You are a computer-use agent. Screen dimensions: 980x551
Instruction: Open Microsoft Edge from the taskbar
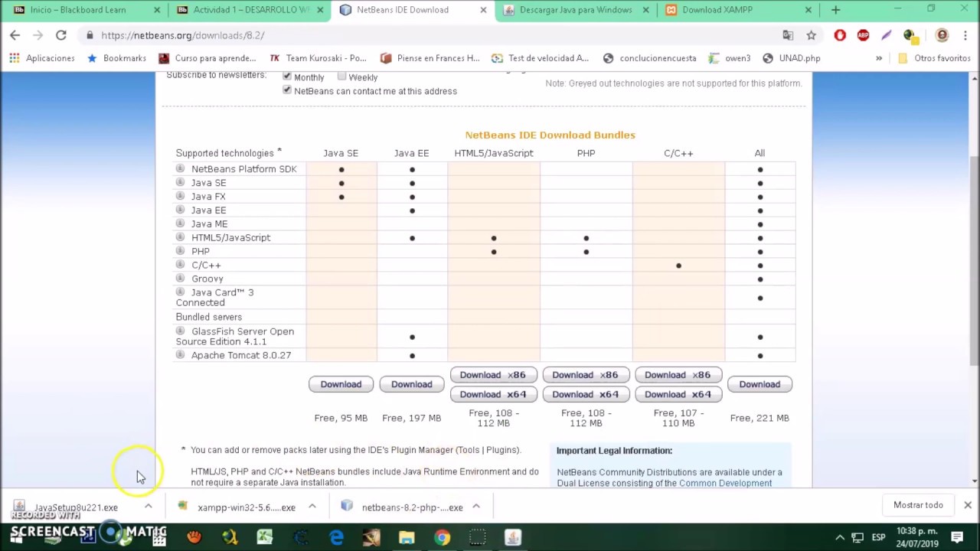pos(336,538)
